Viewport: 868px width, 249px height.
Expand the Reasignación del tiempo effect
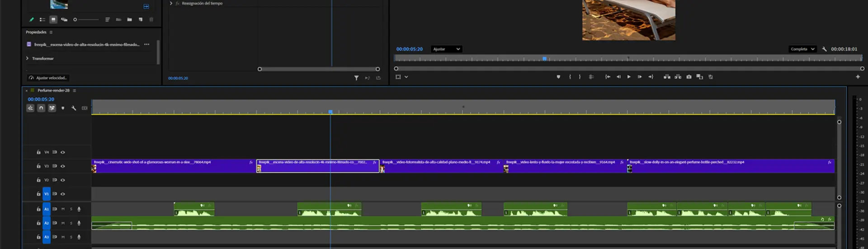tap(171, 3)
